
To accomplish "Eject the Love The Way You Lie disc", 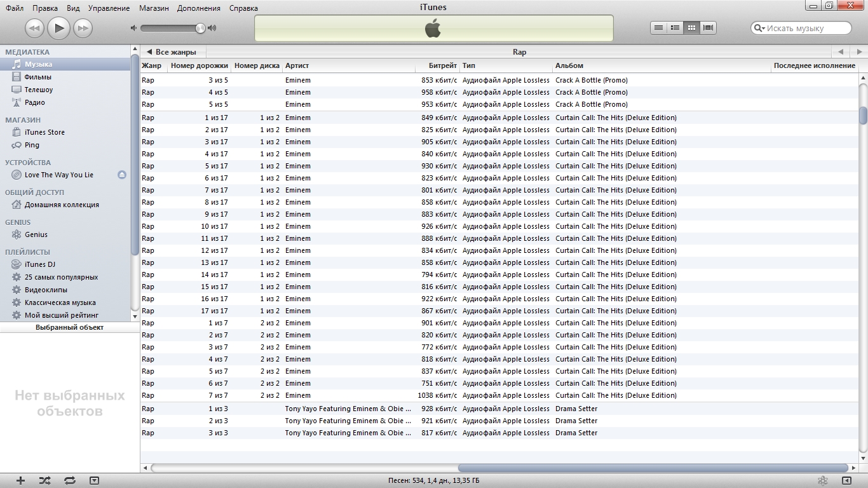I will pos(122,175).
